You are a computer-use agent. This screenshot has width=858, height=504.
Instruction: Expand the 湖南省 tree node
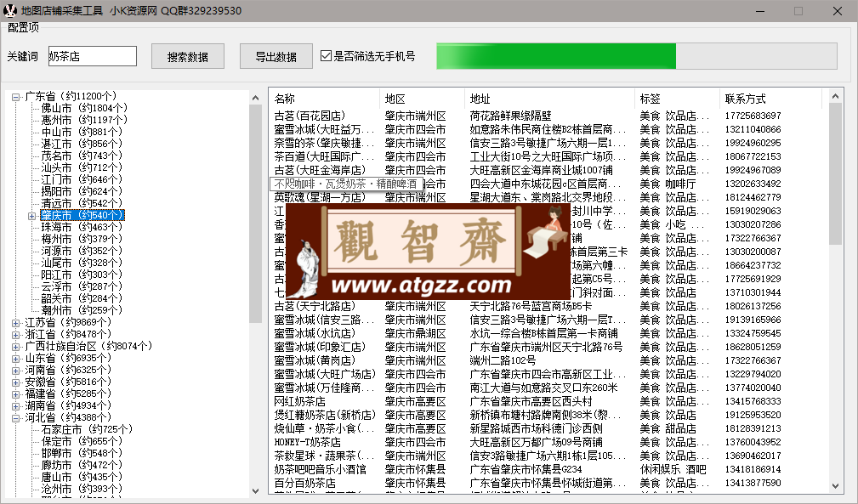[16, 406]
